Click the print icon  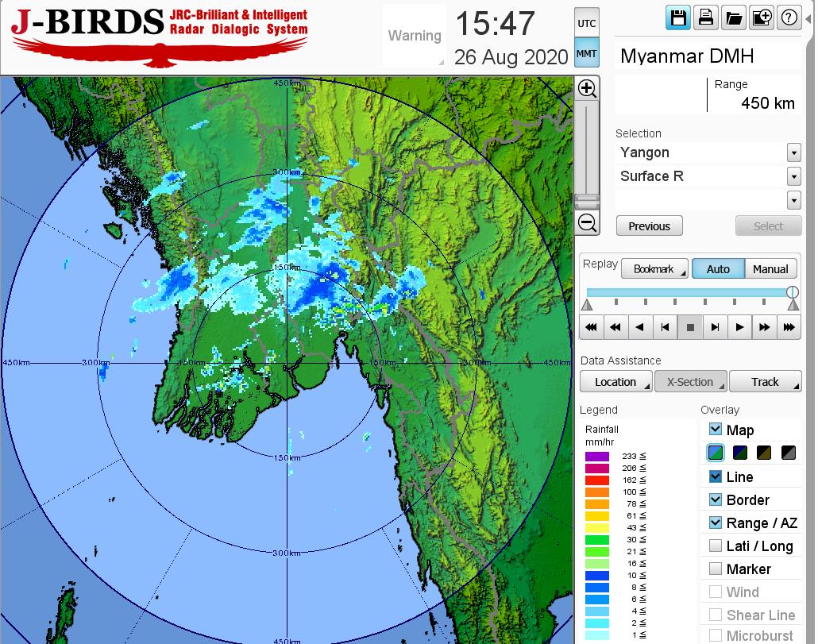click(x=705, y=18)
